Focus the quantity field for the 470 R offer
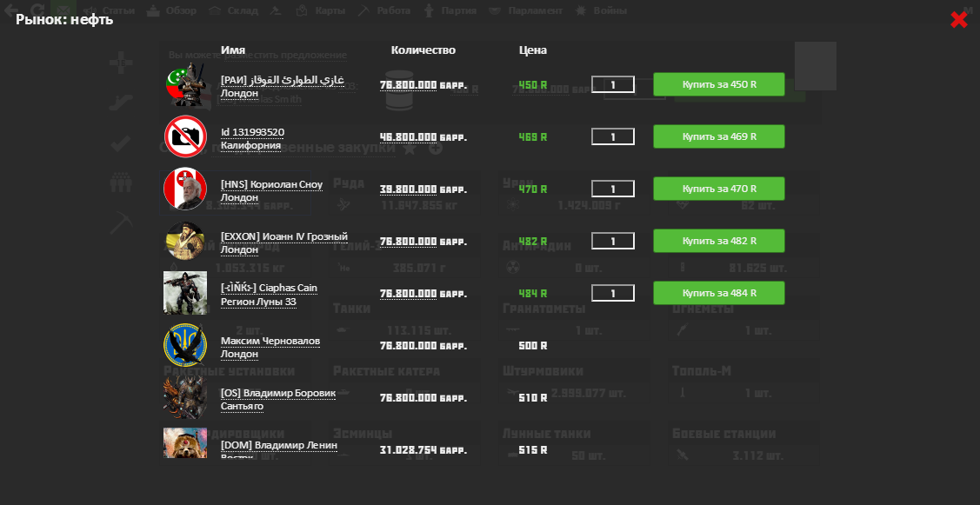980x505 pixels. [x=612, y=189]
